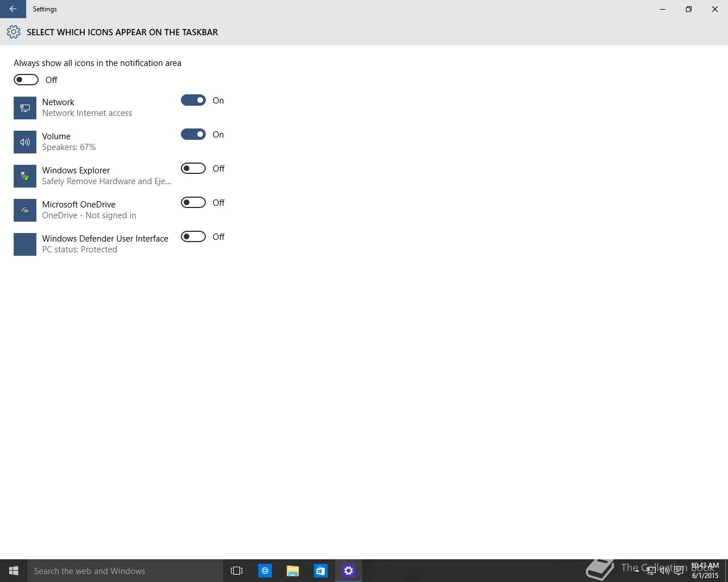Click the 'Network Internet access' description text
The width and height of the screenshot is (728, 582).
[87, 113]
